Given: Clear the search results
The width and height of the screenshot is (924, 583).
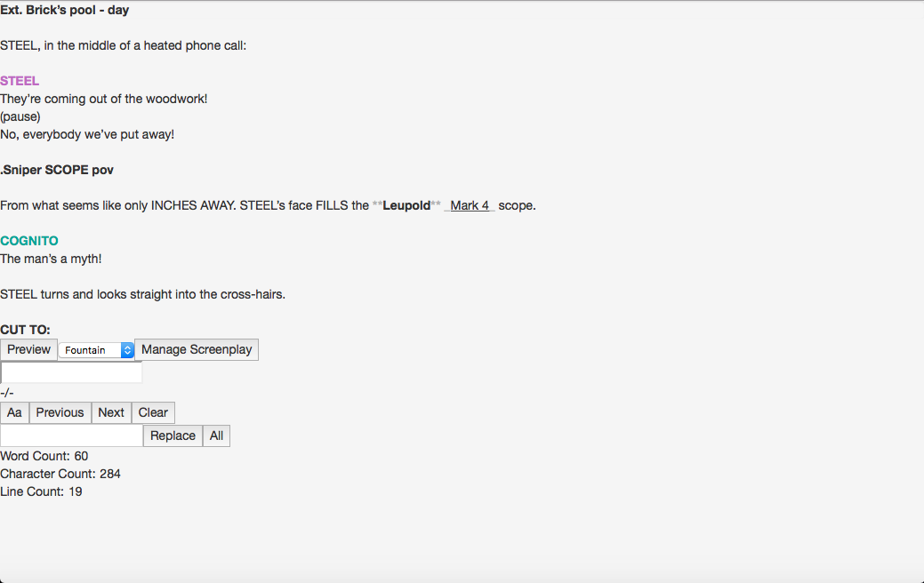Looking at the screenshot, I should (153, 413).
